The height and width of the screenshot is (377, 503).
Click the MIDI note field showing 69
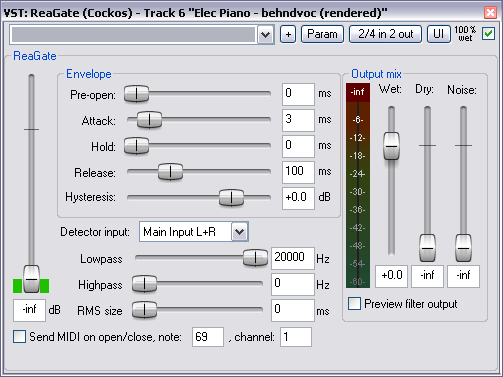[208, 337]
